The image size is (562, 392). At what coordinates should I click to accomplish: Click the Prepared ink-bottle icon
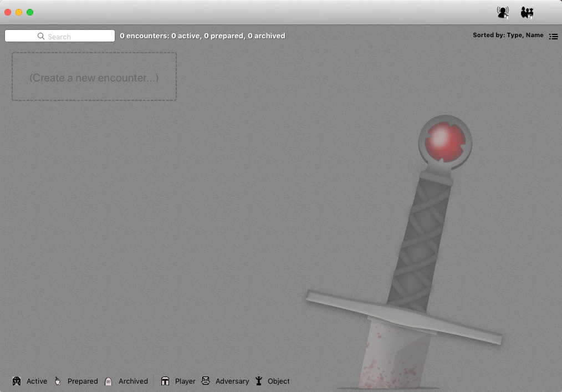tap(58, 381)
